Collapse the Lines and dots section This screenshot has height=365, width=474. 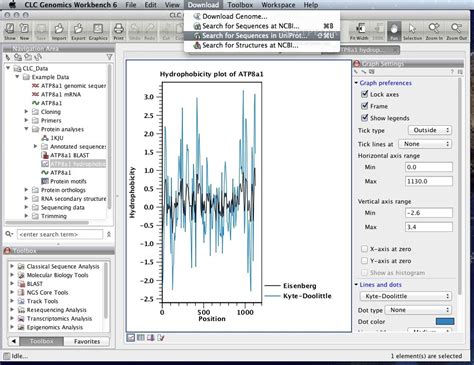pos(356,284)
